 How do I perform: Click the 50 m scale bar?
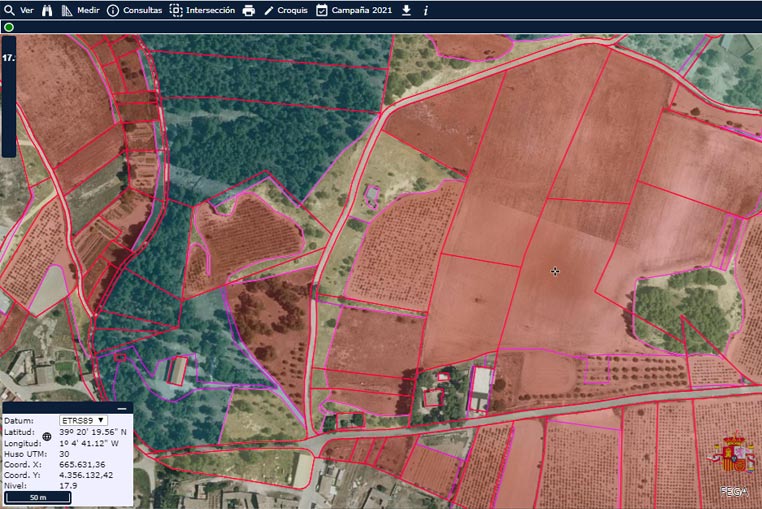pyautogui.click(x=38, y=496)
